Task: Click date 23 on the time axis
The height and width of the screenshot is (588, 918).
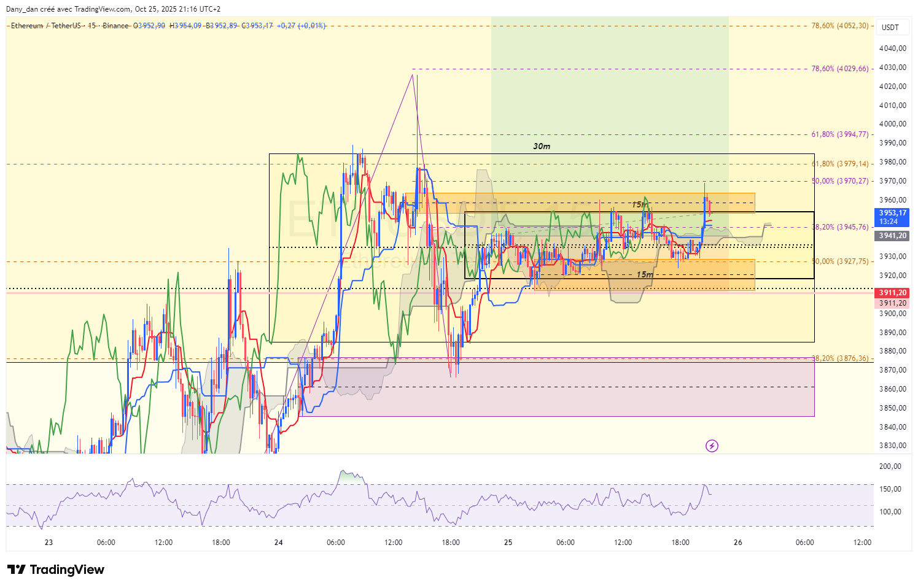Action: tap(49, 543)
